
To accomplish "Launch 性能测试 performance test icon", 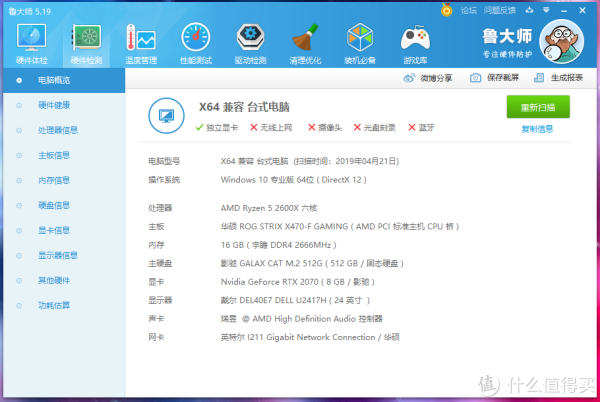I will tap(196, 37).
